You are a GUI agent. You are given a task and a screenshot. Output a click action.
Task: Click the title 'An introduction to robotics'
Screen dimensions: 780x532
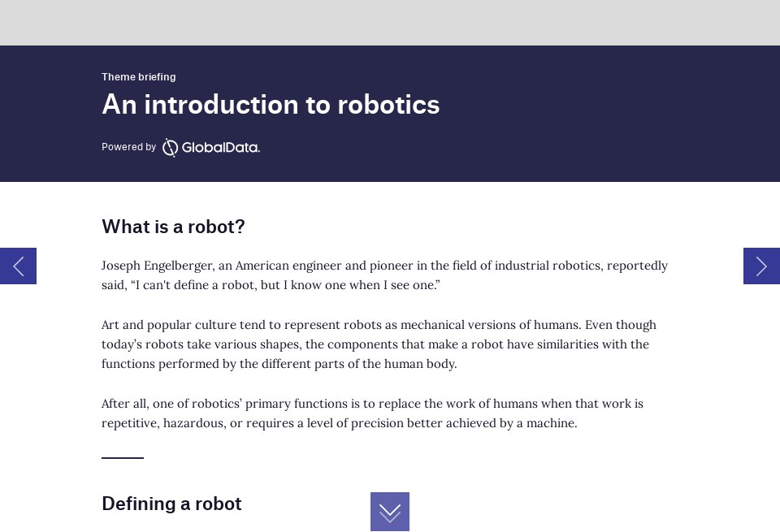271,104
